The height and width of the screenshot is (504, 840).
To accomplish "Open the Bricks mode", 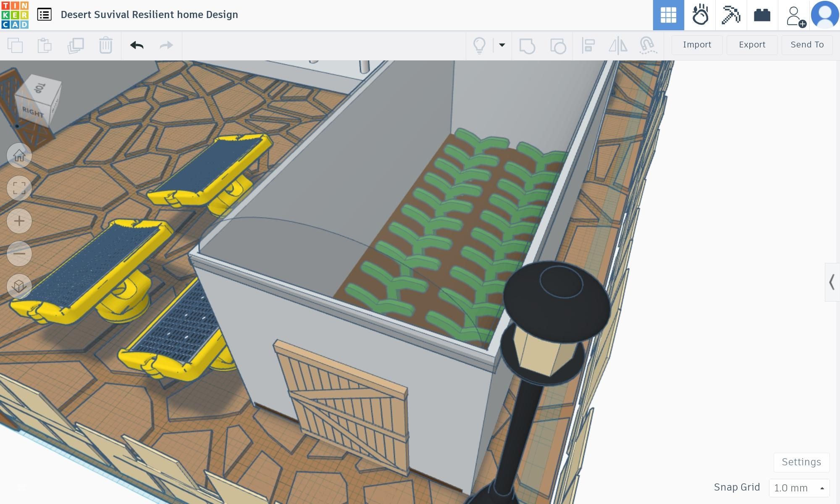I will 762,15.
